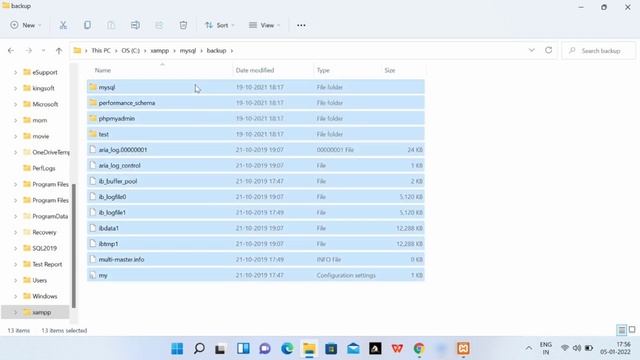Switch to Large icons view button

pos(632,329)
